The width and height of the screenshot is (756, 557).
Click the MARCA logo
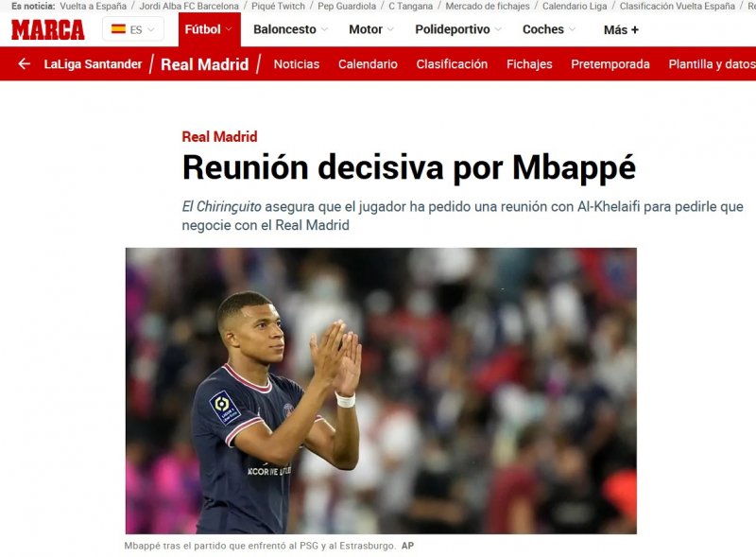click(48, 30)
